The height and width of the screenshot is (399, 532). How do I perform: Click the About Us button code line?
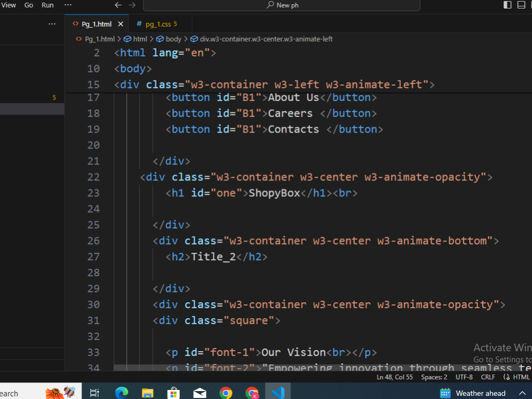tap(271, 98)
